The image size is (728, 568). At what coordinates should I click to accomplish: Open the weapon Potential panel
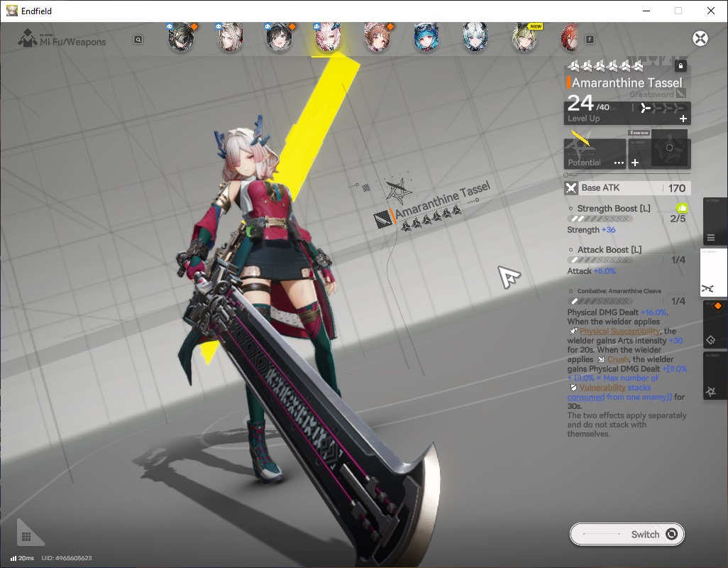595,154
